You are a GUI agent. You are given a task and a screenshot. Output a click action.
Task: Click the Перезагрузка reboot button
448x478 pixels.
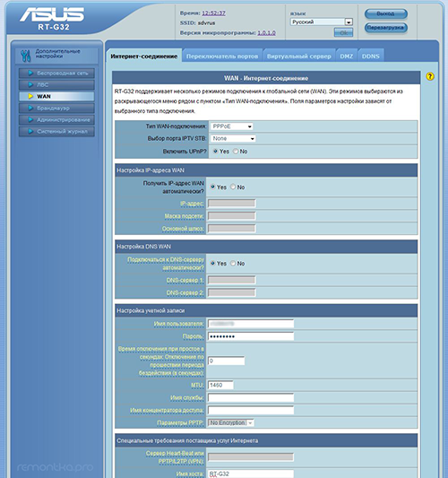coord(386,28)
